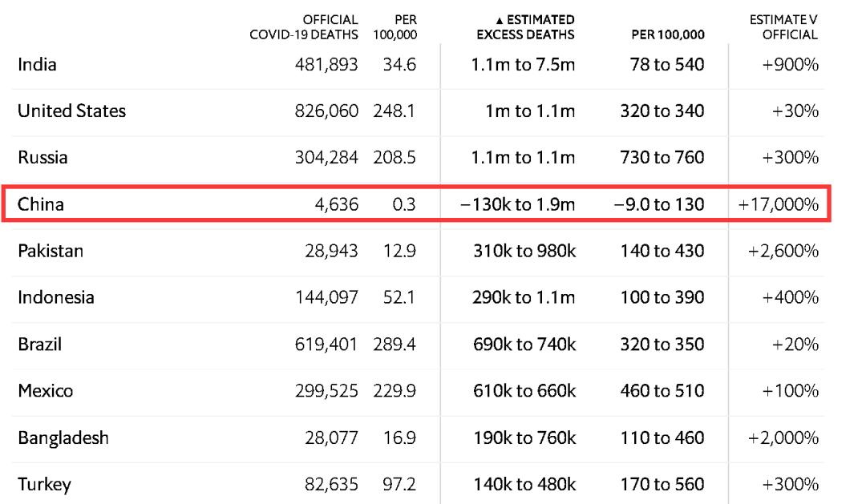Viewport: 866px width, 504px height.
Task: Sort by the Estimated Excess Deaths column header
Action: point(526,27)
